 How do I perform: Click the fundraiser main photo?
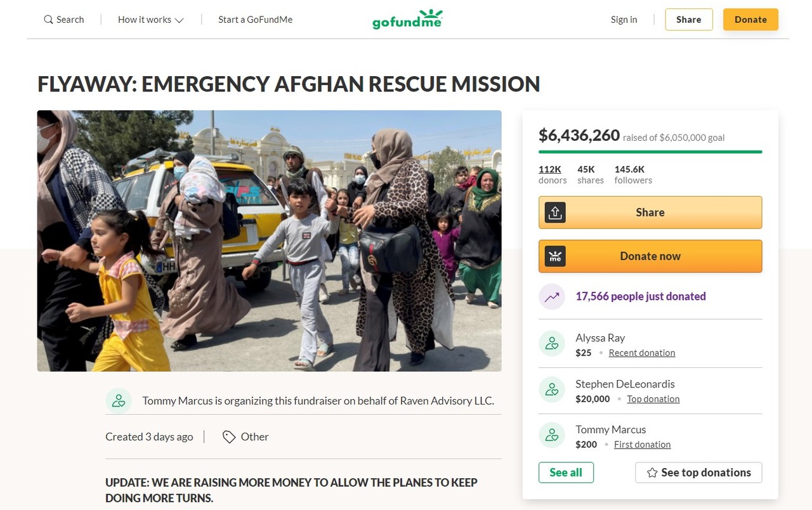[270, 241]
